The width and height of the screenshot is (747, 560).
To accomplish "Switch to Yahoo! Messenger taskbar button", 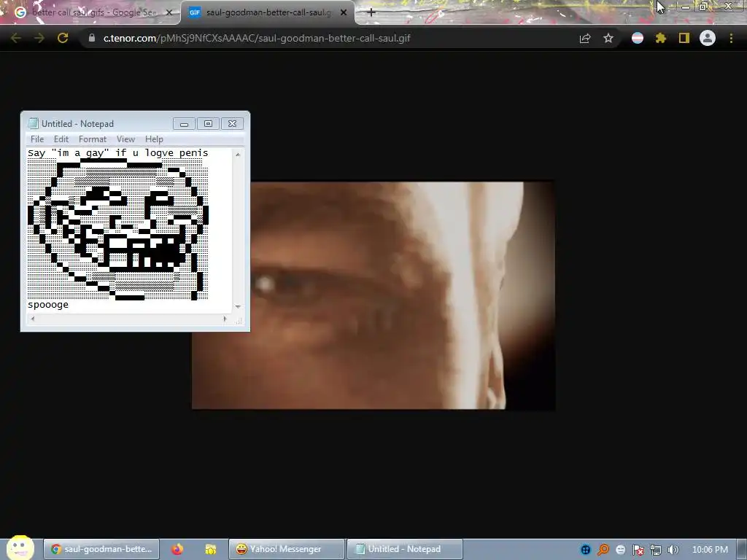I will pyautogui.click(x=286, y=549).
